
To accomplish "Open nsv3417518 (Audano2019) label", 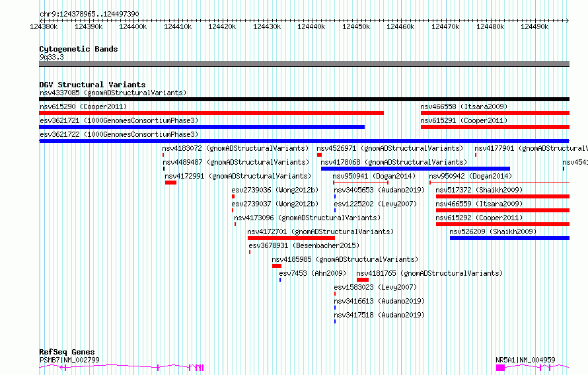I will click(379, 315).
